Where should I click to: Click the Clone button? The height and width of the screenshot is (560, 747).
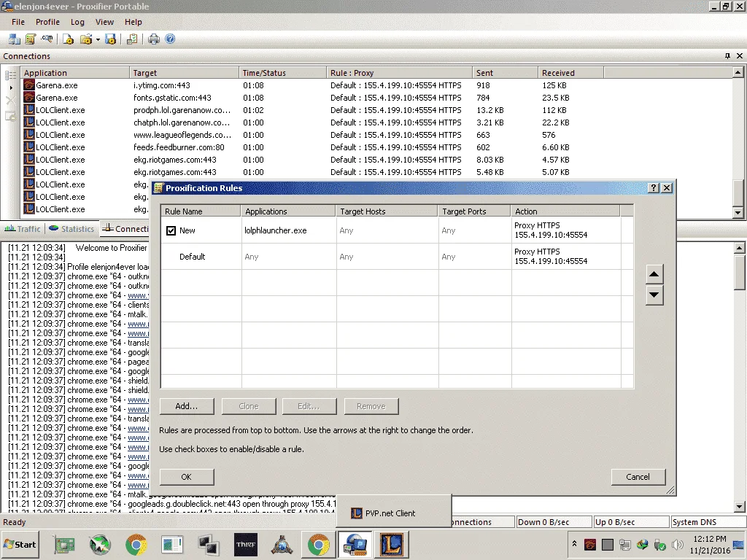coord(249,406)
